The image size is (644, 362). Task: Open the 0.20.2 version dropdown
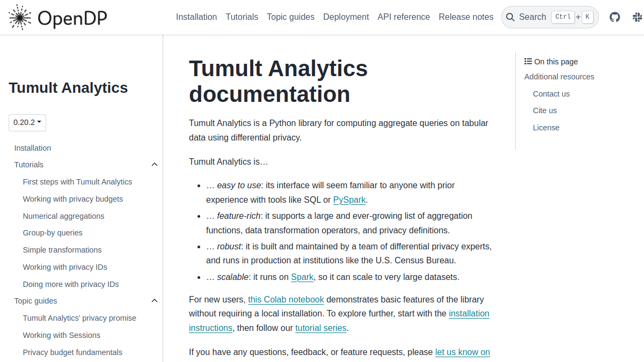(27, 122)
